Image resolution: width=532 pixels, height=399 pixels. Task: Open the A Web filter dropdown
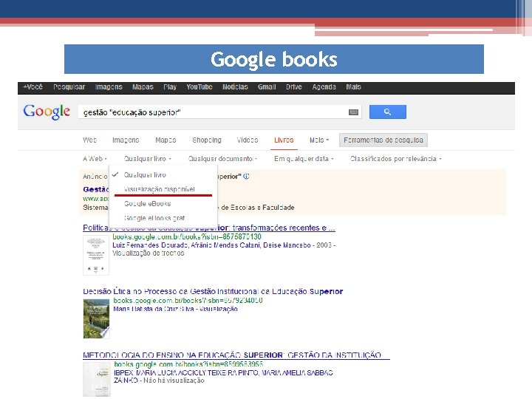click(x=95, y=158)
